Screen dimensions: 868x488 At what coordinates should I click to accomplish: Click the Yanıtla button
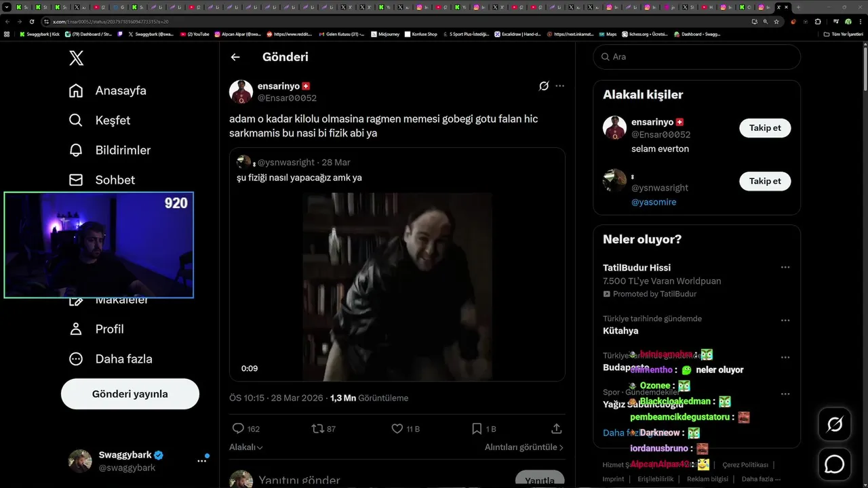[x=540, y=480]
